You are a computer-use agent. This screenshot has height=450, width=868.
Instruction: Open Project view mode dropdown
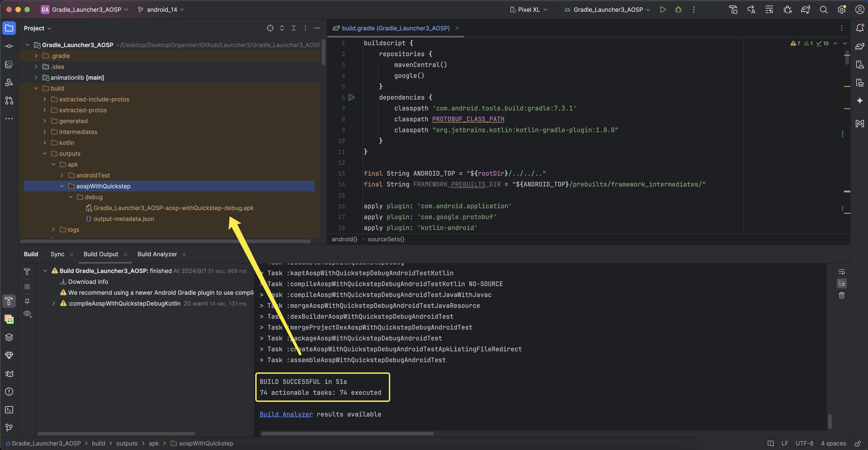click(x=37, y=28)
